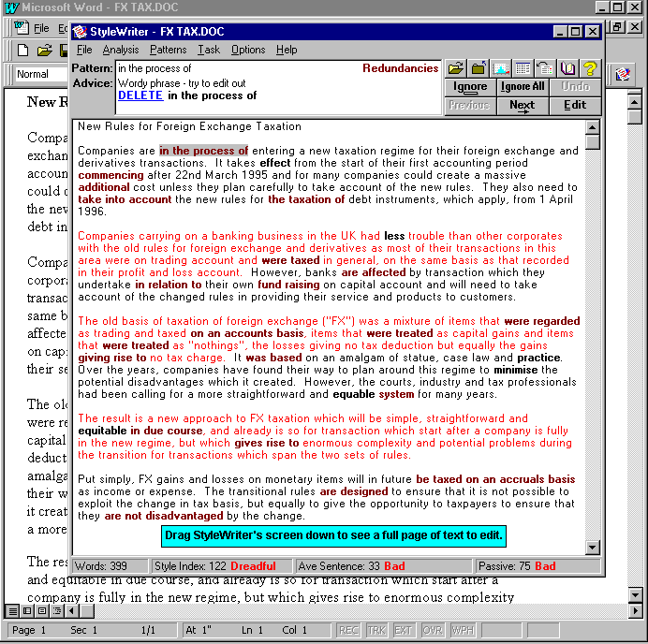Screen dimensions: 648x644
Task: Click the DELETE link in the advice
Action: point(140,95)
